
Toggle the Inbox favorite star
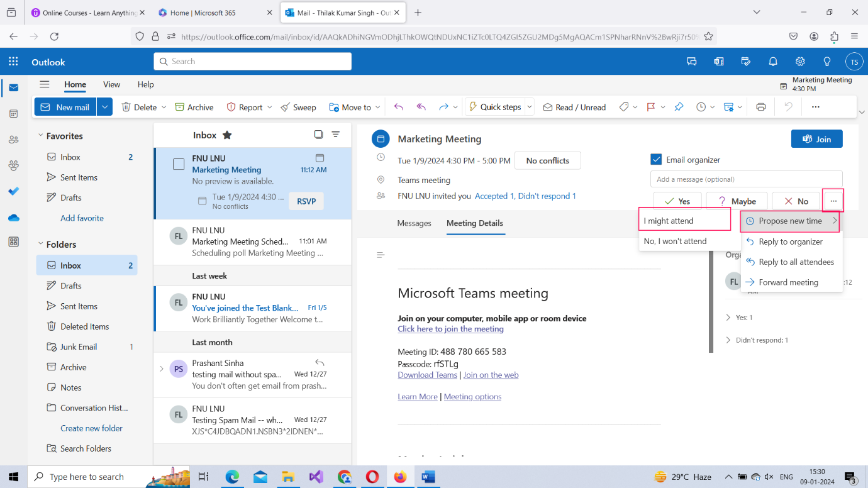[x=227, y=135]
